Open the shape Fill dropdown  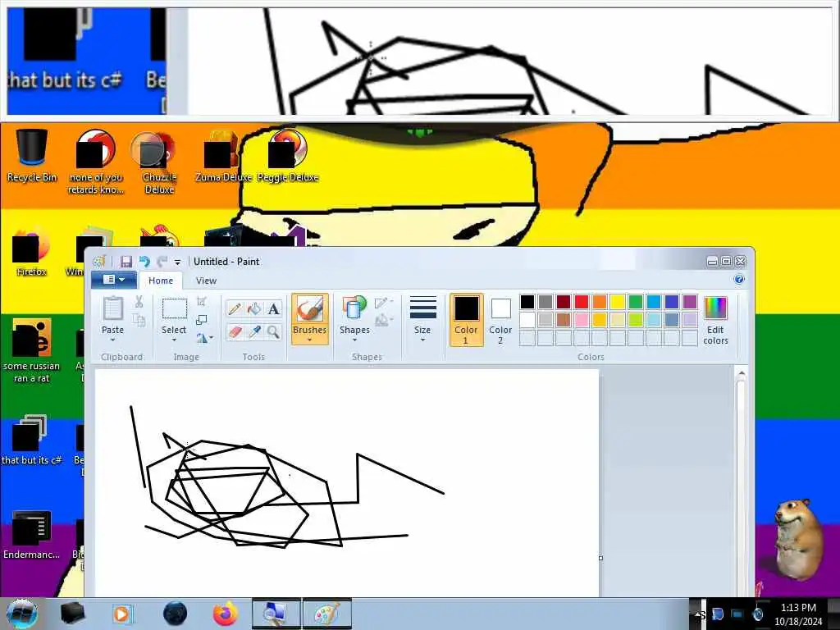(x=384, y=321)
